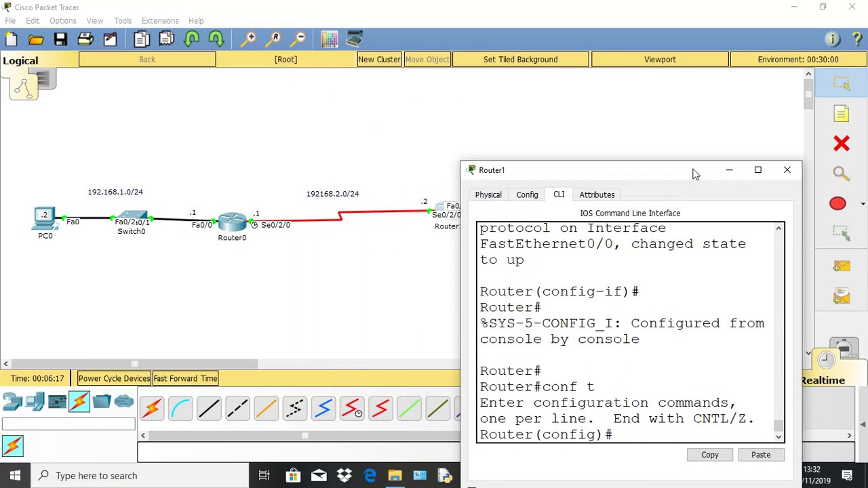Image resolution: width=868 pixels, height=488 pixels.
Task: Pick the Add Complex PDU envelope
Action: (x=842, y=296)
